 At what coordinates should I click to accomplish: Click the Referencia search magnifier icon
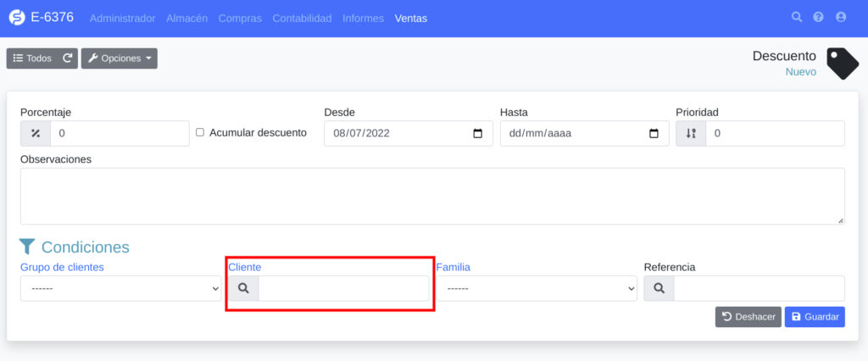659,288
